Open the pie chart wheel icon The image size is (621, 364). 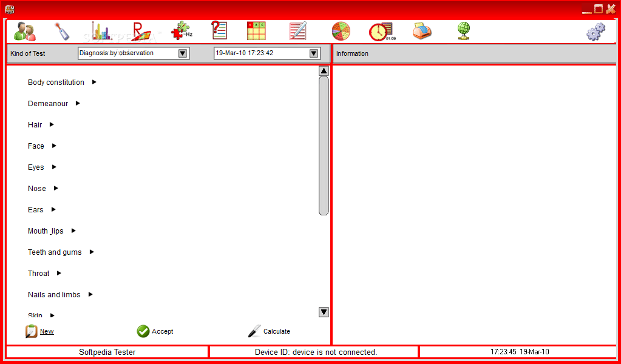point(341,32)
